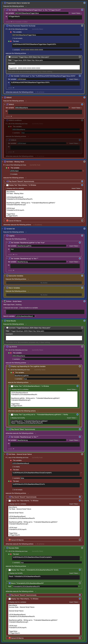This screenshot has height=644, width=88.
Task: Open gear menu of Set Variable "LOCALInput" action
Action: (80, 76)
